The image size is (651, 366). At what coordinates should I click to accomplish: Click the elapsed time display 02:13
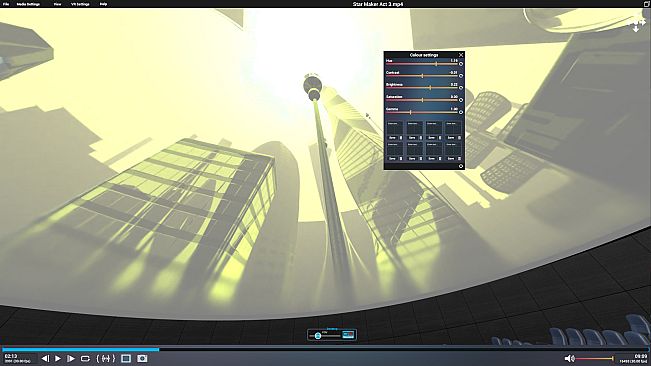pos(11,356)
